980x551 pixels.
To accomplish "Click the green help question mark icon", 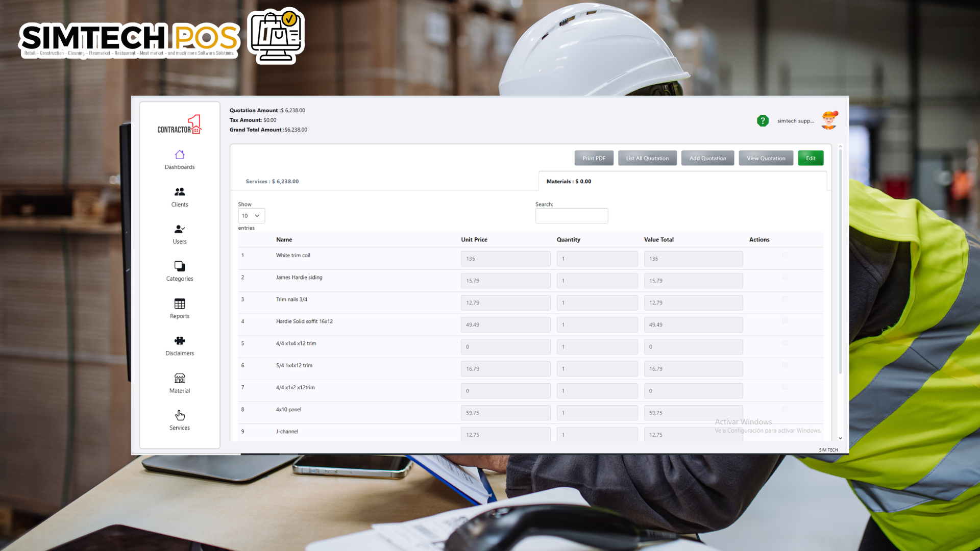I will 763,121.
